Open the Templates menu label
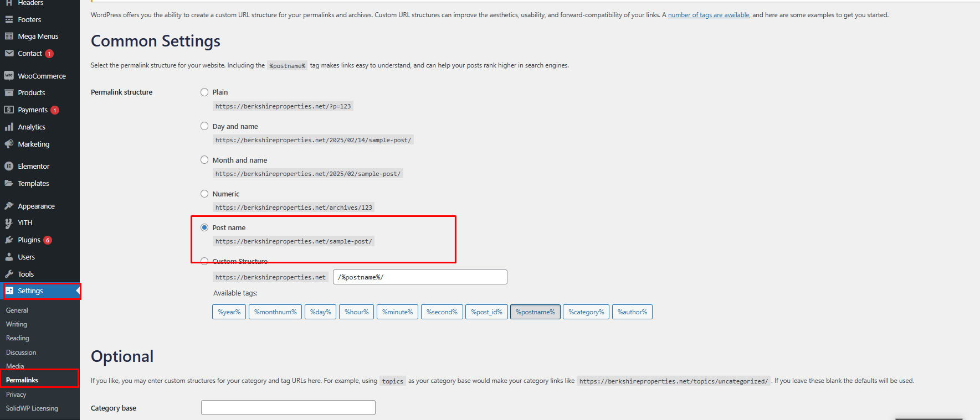The width and height of the screenshot is (980, 420). pyautogui.click(x=33, y=183)
